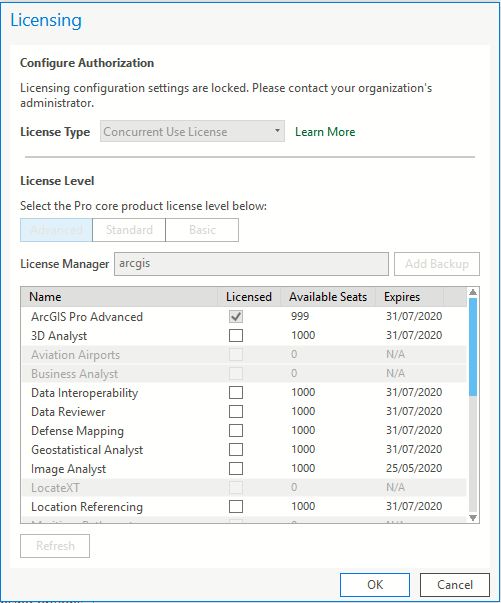The image size is (501, 603).
Task: Select the Geostatistical Analyst row name
Action: pos(87,450)
